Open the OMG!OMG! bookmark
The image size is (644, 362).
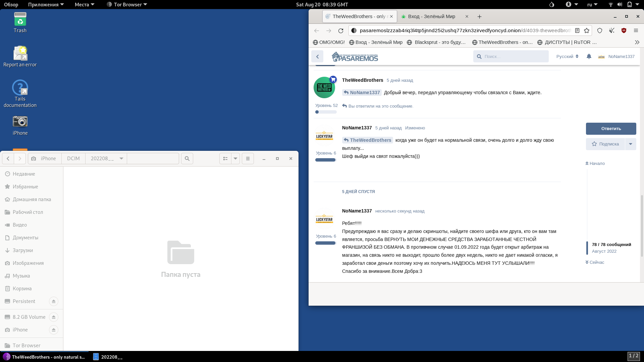pyautogui.click(x=329, y=42)
